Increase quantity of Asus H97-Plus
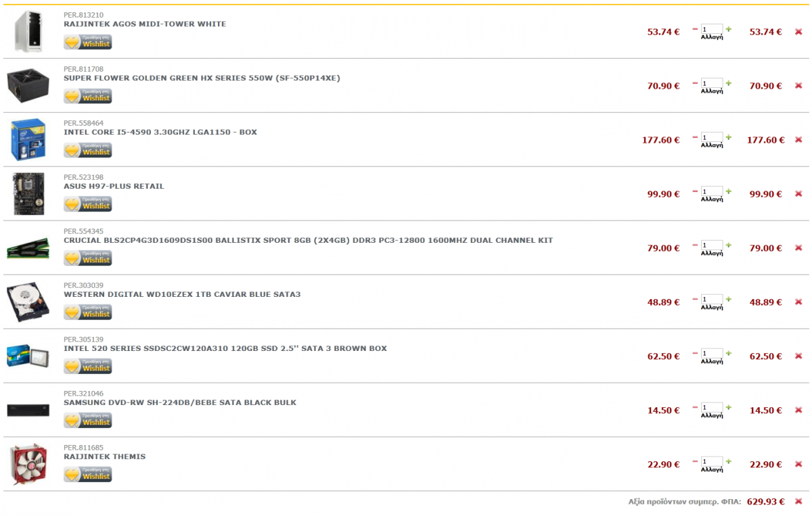 (729, 191)
